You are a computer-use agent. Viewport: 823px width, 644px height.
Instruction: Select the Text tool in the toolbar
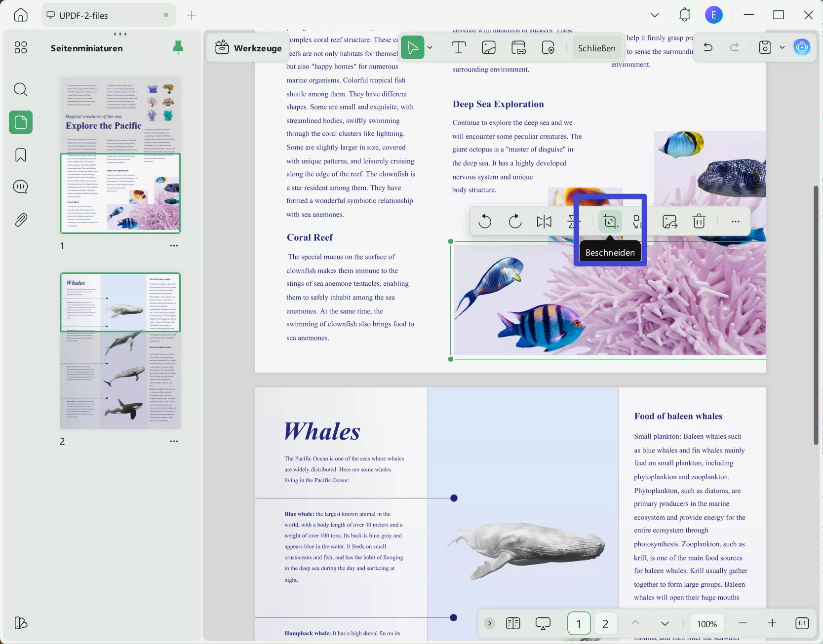click(x=459, y=47)
